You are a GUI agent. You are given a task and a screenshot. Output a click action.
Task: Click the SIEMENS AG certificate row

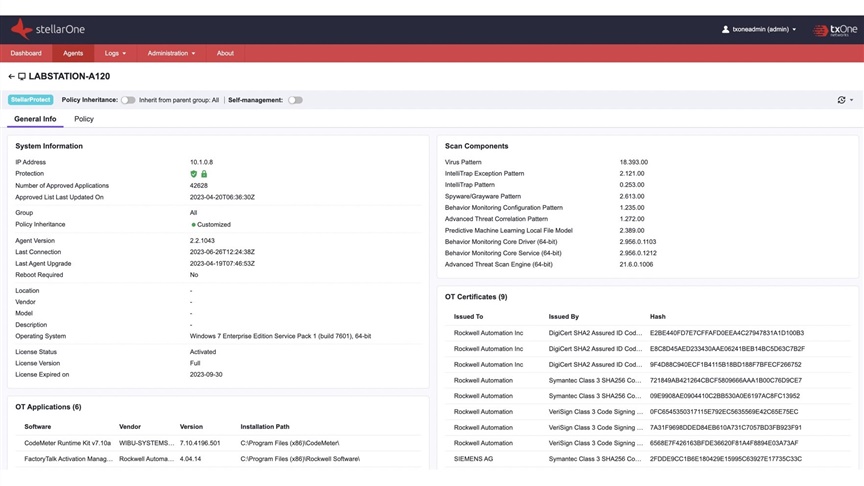pos(647,459)
